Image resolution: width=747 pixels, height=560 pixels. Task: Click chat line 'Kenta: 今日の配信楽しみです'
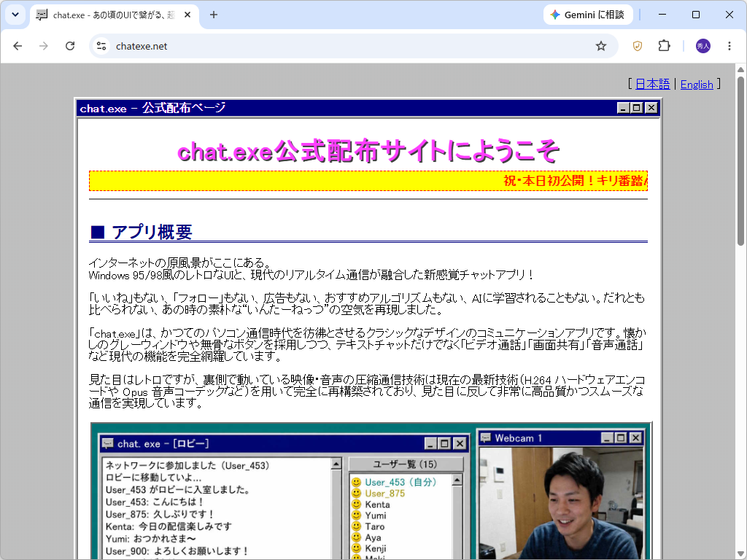(169, 526)
